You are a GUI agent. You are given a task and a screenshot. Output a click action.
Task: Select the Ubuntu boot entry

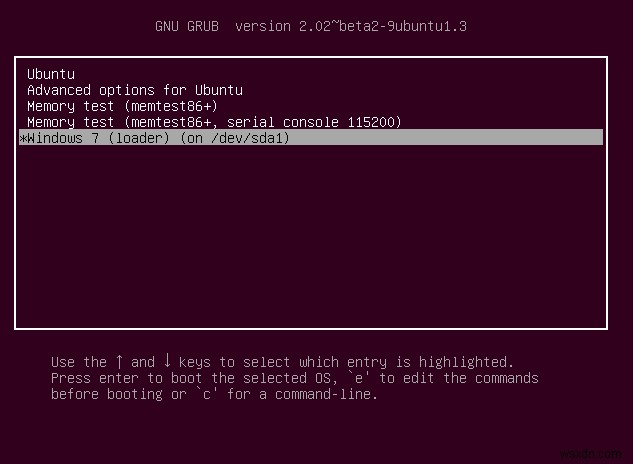[51, 74]
